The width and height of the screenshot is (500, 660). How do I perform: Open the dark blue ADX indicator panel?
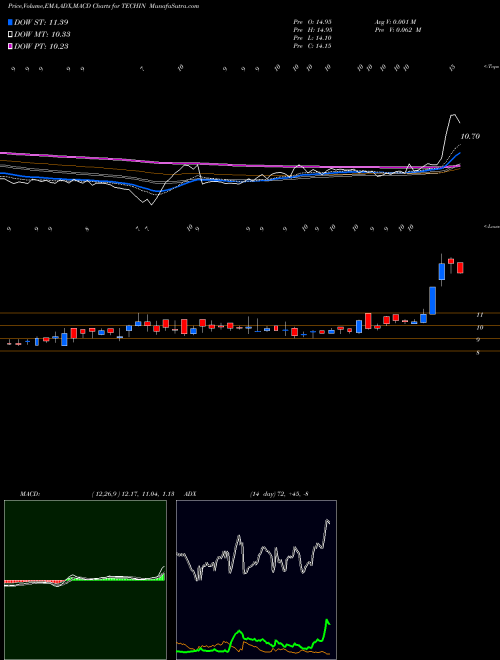pos(256,580)
